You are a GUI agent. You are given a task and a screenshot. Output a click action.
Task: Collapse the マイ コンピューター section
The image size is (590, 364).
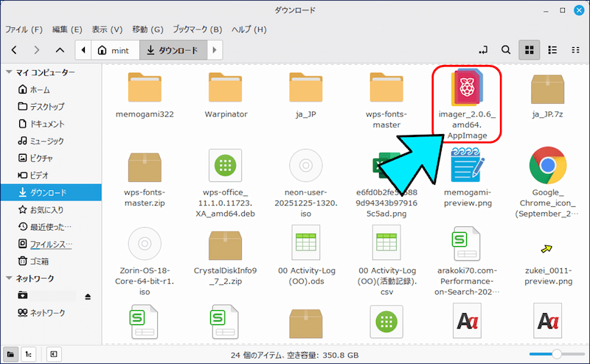10,72
